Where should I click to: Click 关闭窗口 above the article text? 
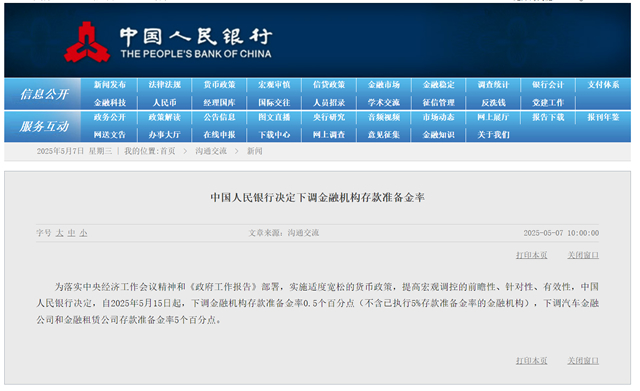tap(583, 255)
